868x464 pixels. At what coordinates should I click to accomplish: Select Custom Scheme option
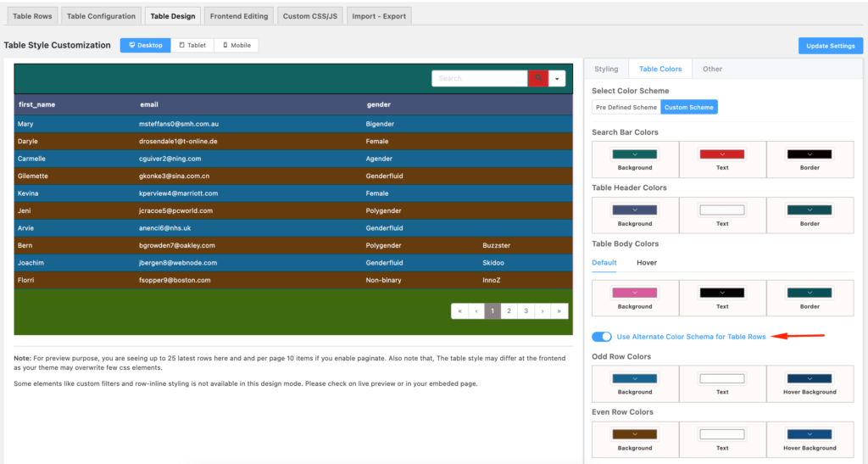coord(688,107)
